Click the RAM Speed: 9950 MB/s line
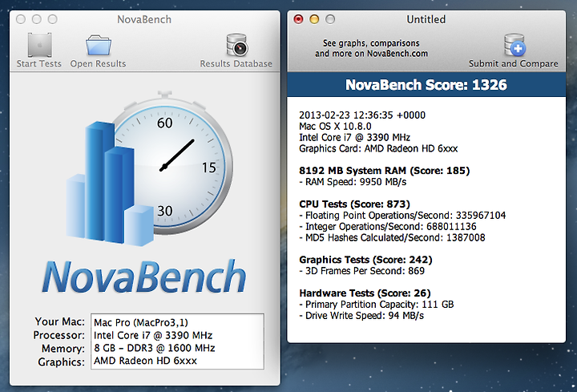Screen dimensions: 577x392 [x=353, y=182]
